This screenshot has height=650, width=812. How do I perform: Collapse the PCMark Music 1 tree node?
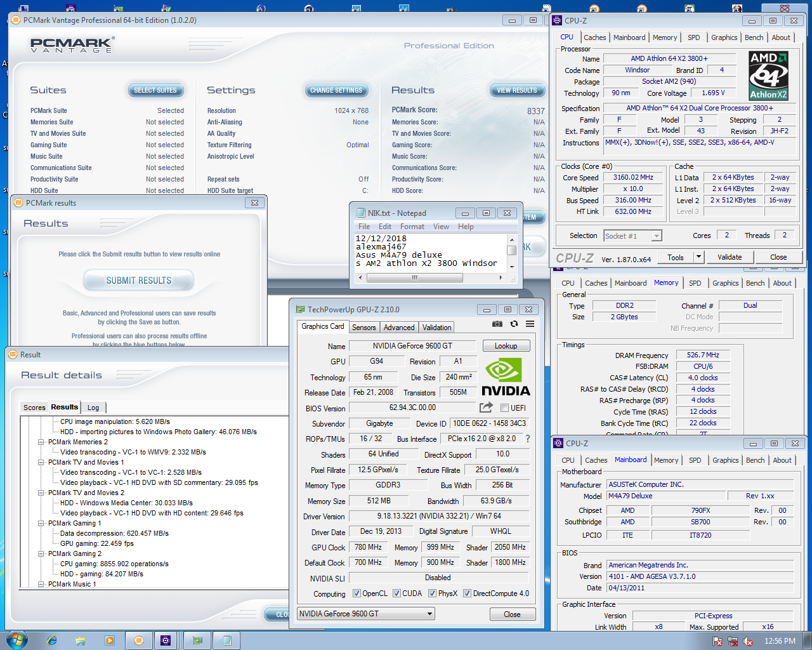(x=41, y=584)
